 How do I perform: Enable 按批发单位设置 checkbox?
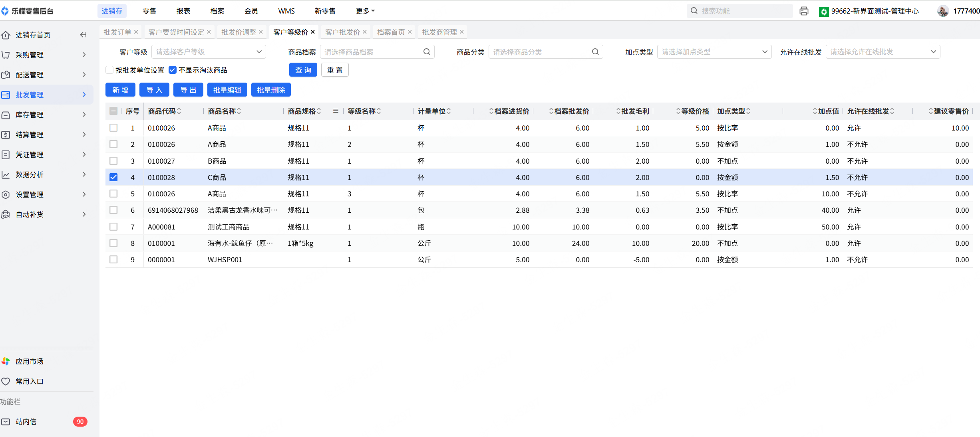tap(109, 70)
